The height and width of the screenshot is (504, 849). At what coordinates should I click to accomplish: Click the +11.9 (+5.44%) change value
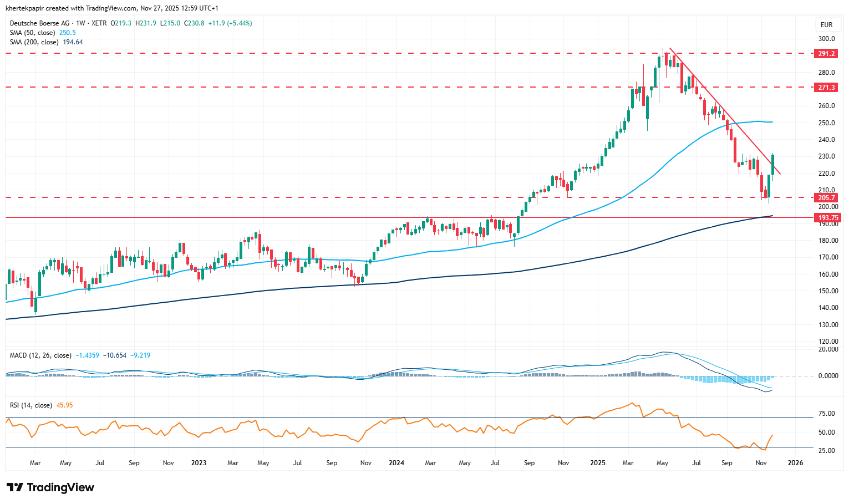click(230, 23)
